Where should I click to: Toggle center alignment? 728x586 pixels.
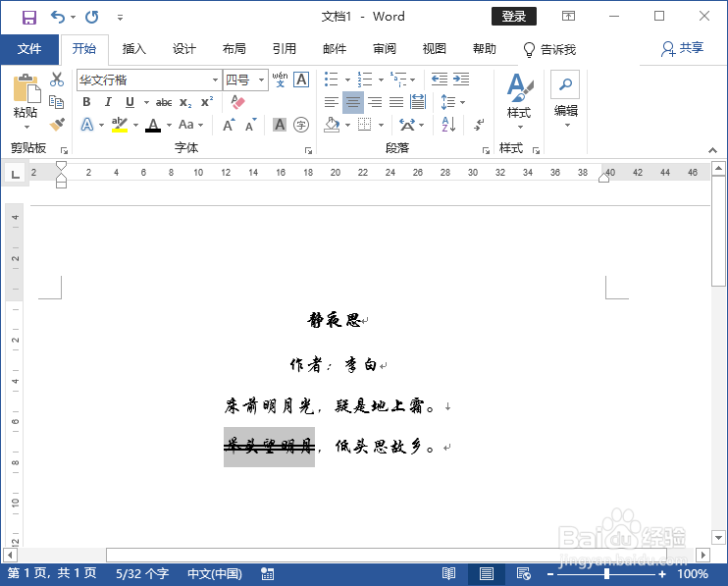[x=353, y=102]
